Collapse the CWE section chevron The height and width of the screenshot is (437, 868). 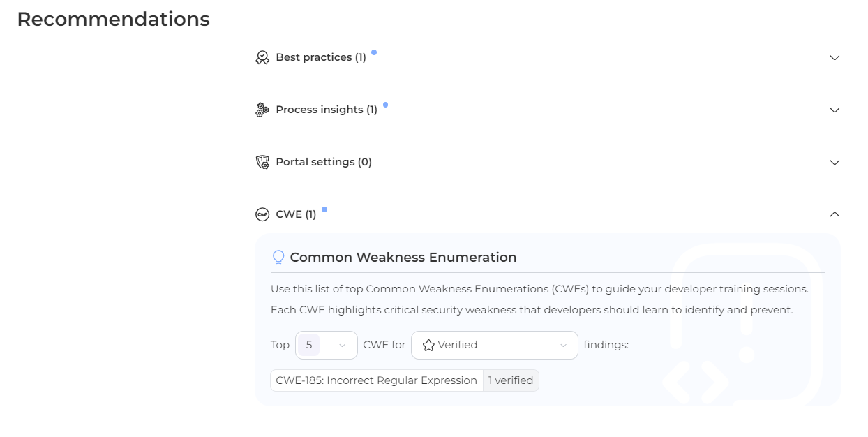click(x=835, y=215)
